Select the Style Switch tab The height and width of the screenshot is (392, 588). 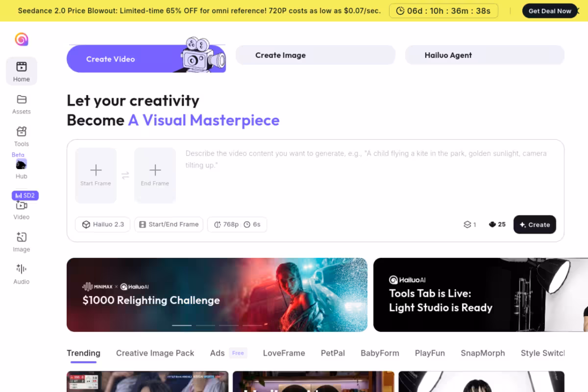click(542, 353)
